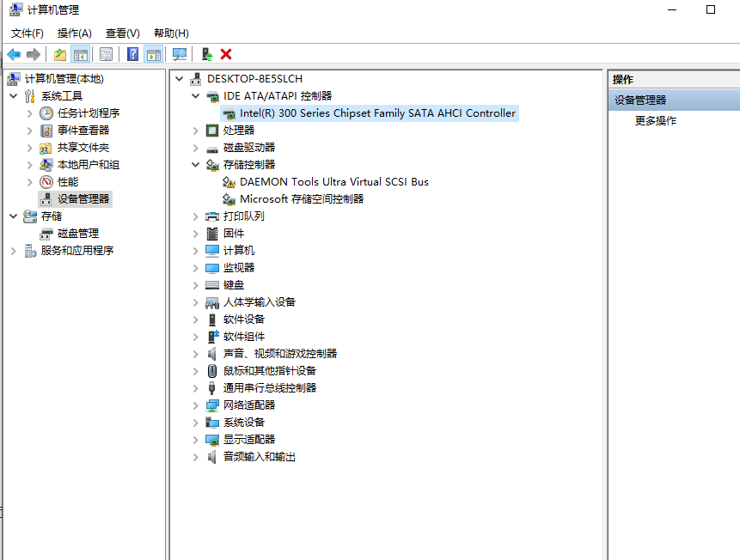Toggle the show/hide console tree button
This screenshot has width=740, height=560.
[81, 54]
